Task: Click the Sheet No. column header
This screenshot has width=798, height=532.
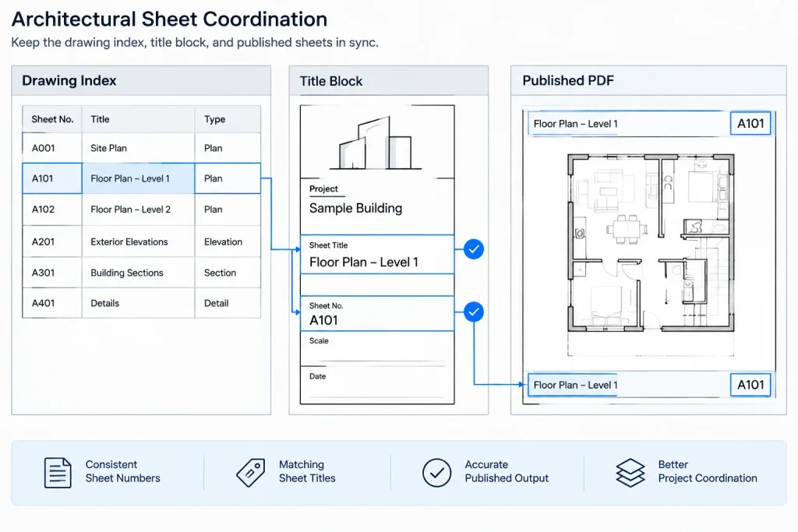Action: (52, 119)
